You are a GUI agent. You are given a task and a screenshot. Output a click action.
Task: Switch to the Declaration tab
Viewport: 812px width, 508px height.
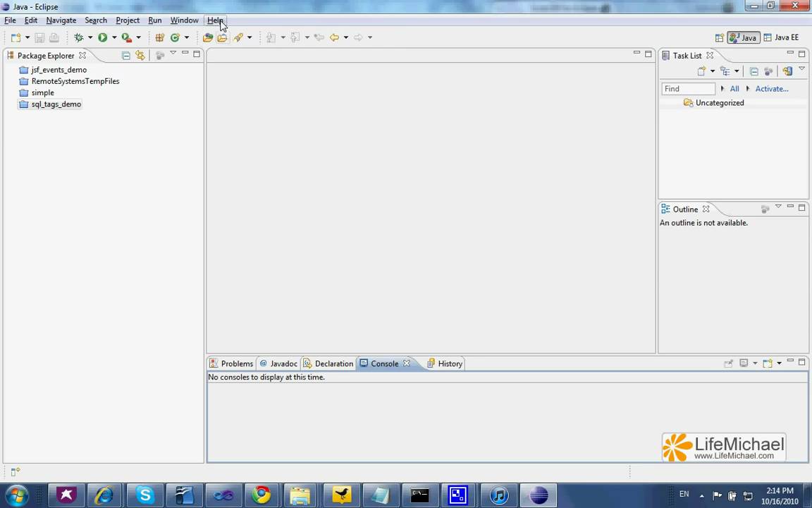pyautogui.click(x=328, y=363)
